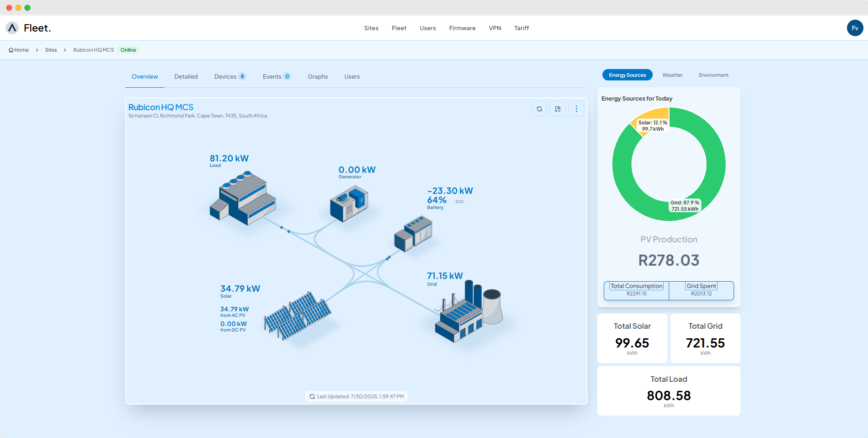The image size is (868, 438).
Task: Click the Sites breadcrumb link
Action: pos(51,50)
